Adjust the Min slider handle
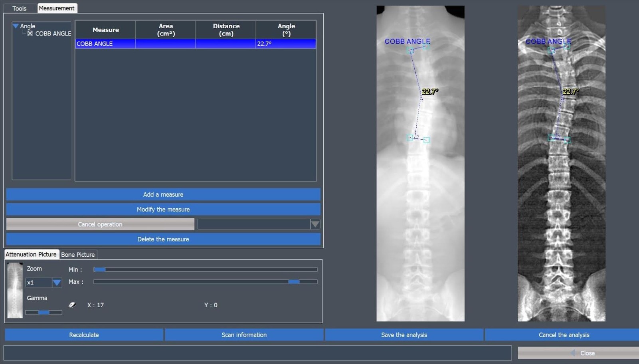Image resolution: width=639 pixels, height=364 pixels. tap(99, 269)
